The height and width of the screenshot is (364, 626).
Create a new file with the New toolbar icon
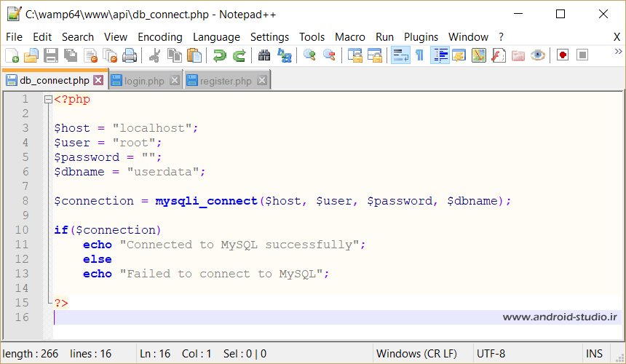(x=12, y=55)
